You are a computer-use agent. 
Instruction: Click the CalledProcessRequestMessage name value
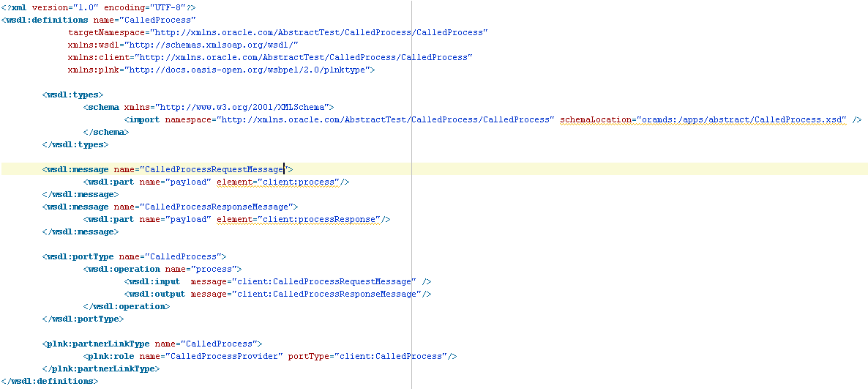214,169
